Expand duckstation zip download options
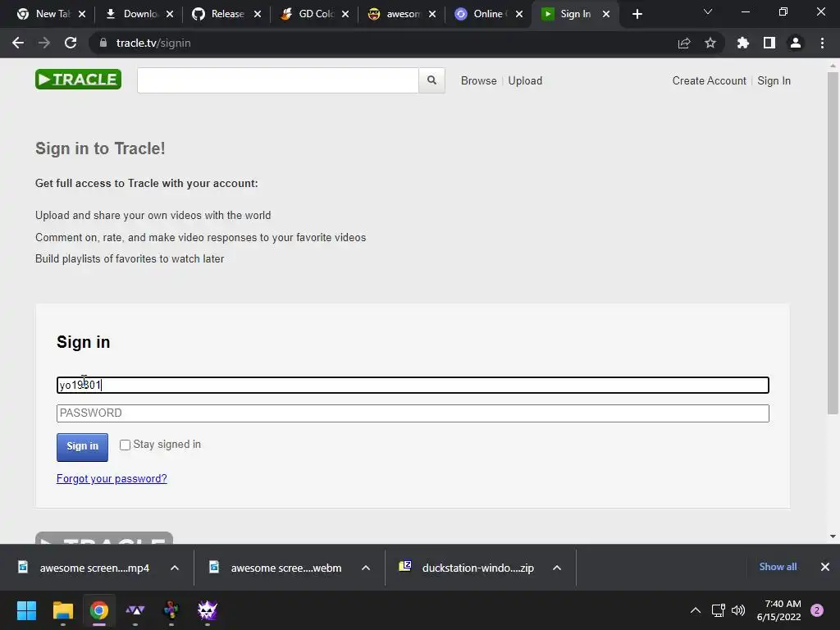The width and height of the screenshot is (840, 630). click(557, 568)
